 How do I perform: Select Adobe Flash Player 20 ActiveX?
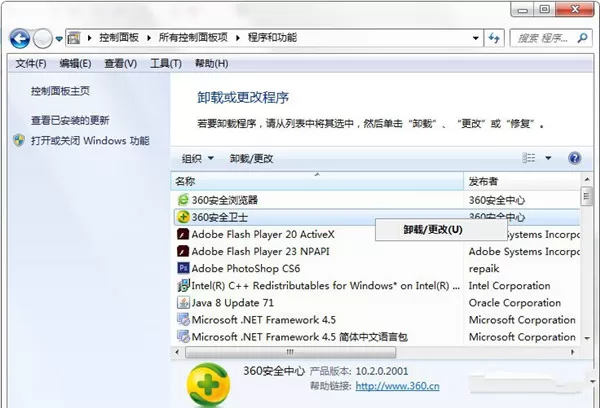point(262,234)
